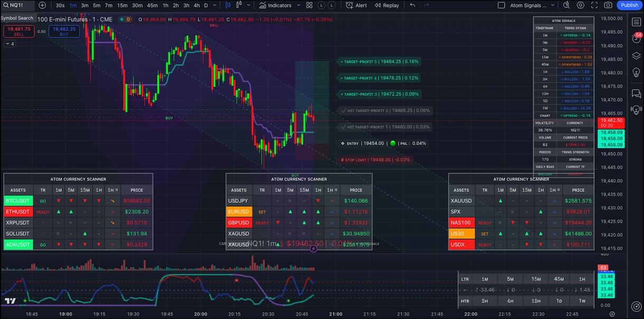The image size is (644, 319).
Task: Open the chats panel icon
Action: (x=637, y=93)
